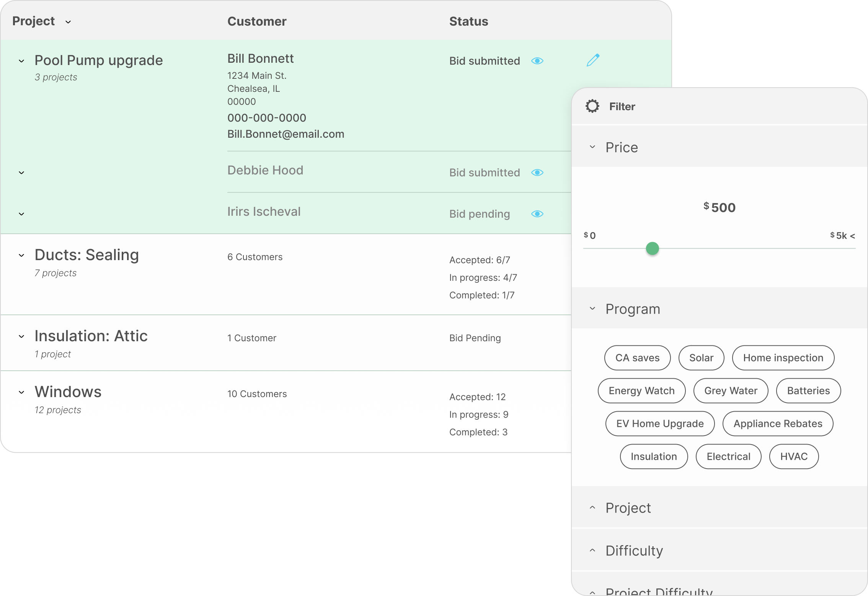Collapse the Pool Pump upgrade group
The width and height of the screenshot is (868, 596).
point(22,61)
